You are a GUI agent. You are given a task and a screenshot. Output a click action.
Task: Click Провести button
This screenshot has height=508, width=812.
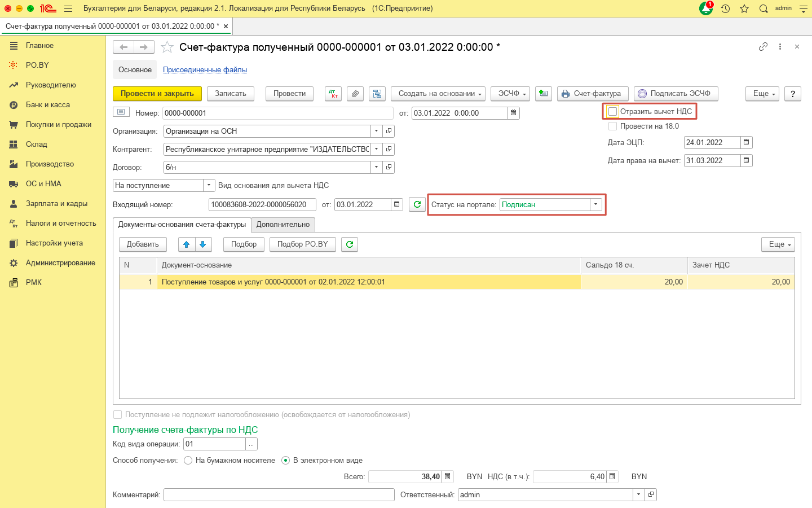point(290,94)
